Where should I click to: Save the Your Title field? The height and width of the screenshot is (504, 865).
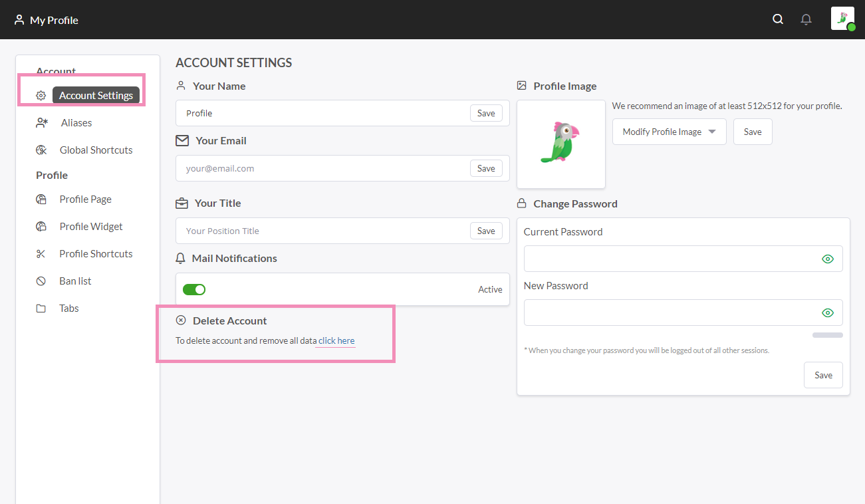pos(486,231)
